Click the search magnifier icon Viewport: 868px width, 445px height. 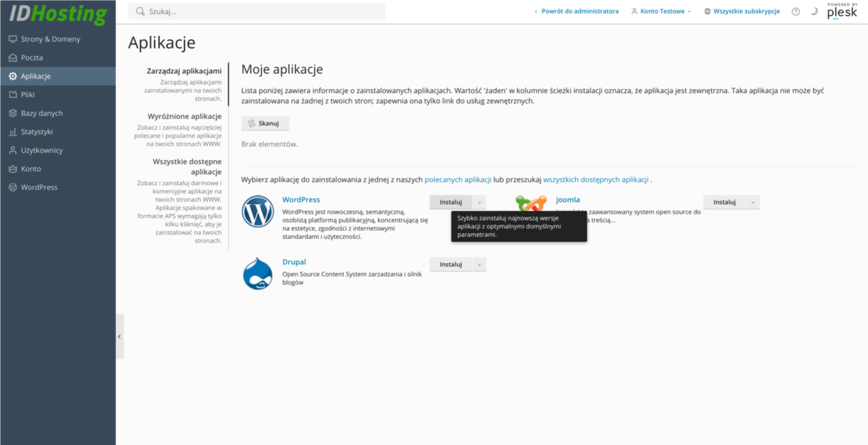(140, 11)
